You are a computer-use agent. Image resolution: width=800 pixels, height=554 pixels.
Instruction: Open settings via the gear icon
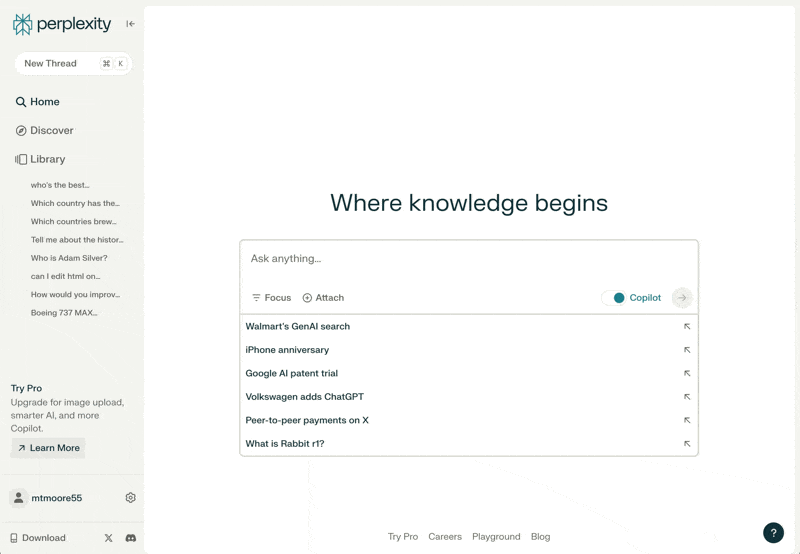pyautogui.click(x=131, y=497)
